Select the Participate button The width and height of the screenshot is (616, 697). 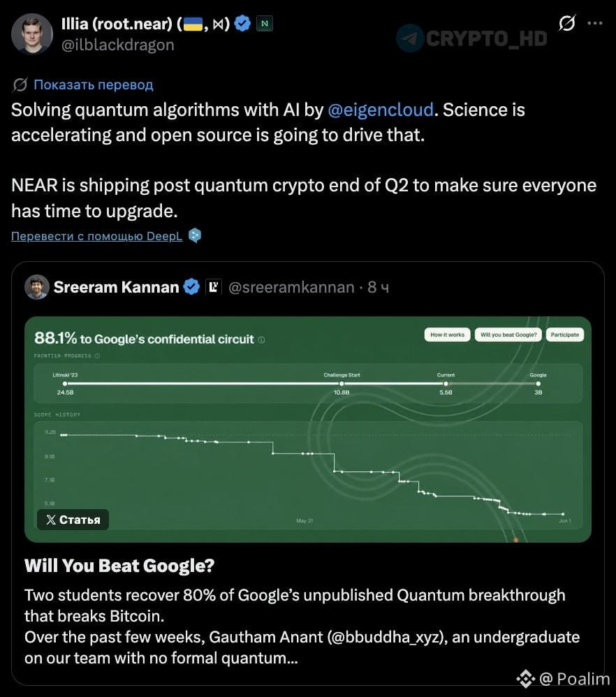click(565, 335)
